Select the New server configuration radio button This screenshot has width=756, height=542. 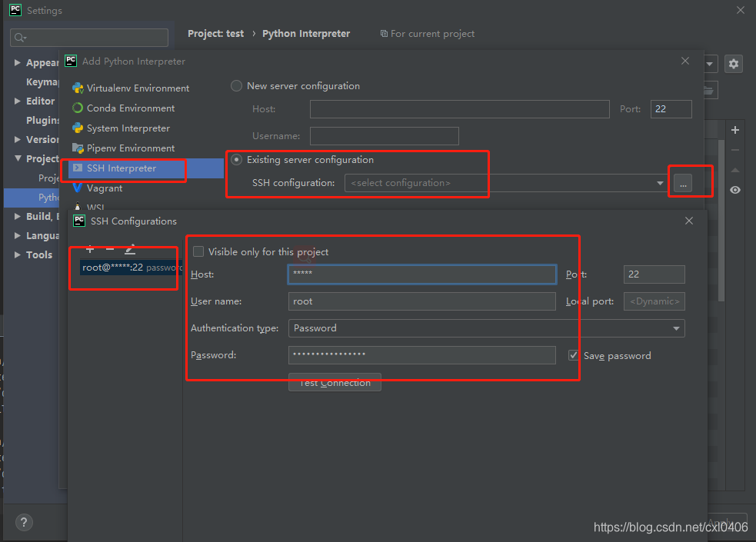(236, 85)
